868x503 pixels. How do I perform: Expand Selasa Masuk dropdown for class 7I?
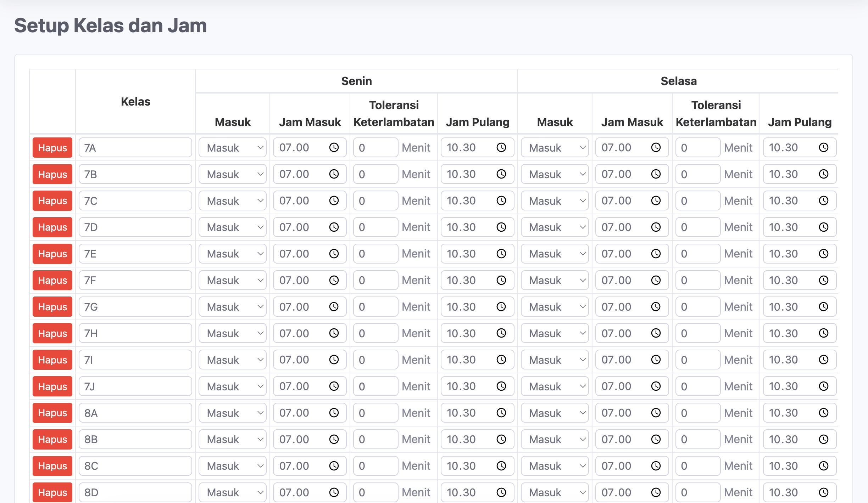coord(555,360)
